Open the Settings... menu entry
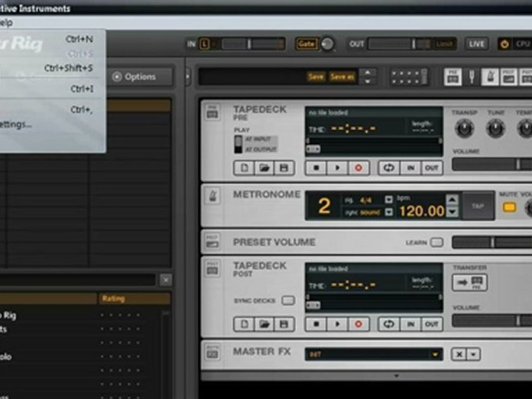The image size is (532, 399). [53, 125]
